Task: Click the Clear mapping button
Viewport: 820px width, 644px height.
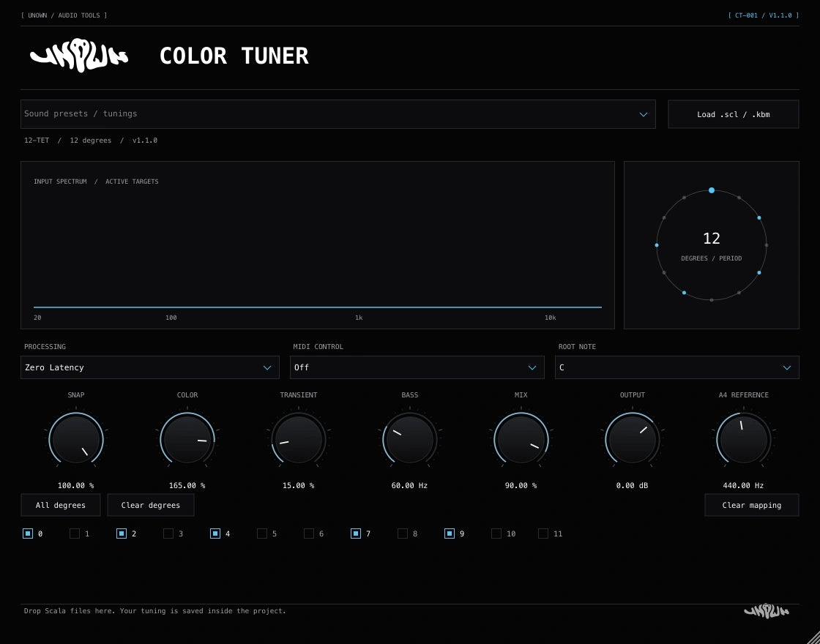Action: (x=751, y=505)
